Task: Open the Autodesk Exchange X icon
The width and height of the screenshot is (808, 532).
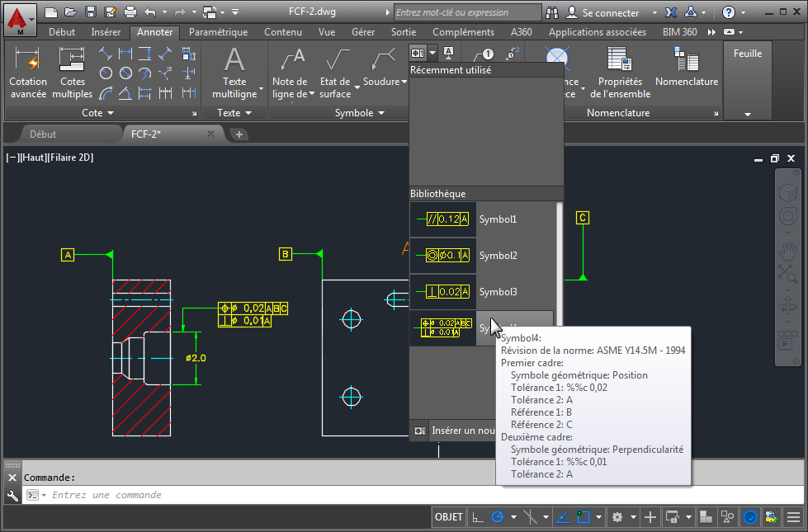Action: click(671, 12)
